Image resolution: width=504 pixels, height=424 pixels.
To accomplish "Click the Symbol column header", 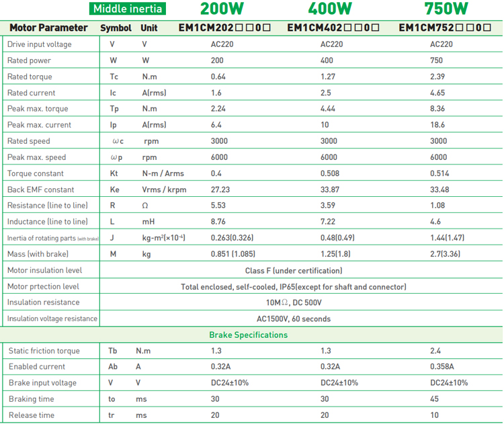I will tap(116, 28).
